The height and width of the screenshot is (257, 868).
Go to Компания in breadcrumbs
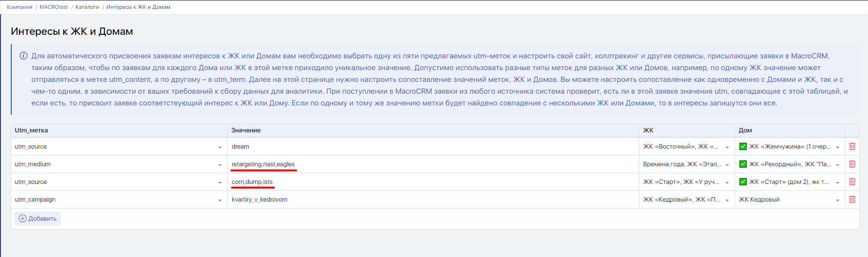(20, 7)
